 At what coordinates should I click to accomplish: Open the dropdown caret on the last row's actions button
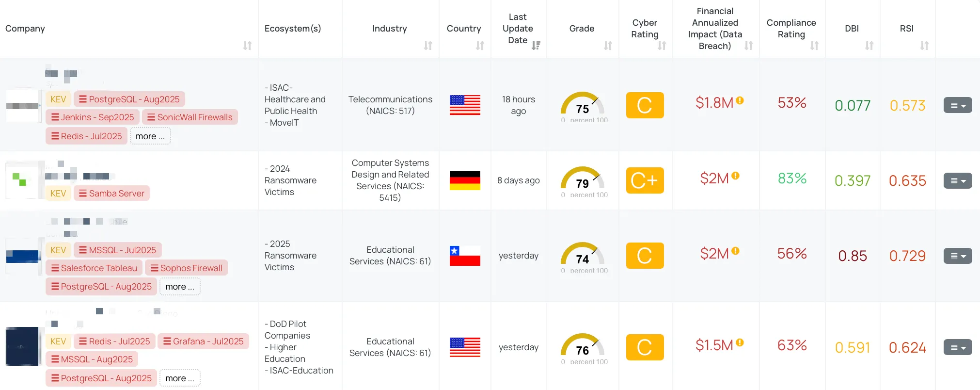tap(964, 347)
